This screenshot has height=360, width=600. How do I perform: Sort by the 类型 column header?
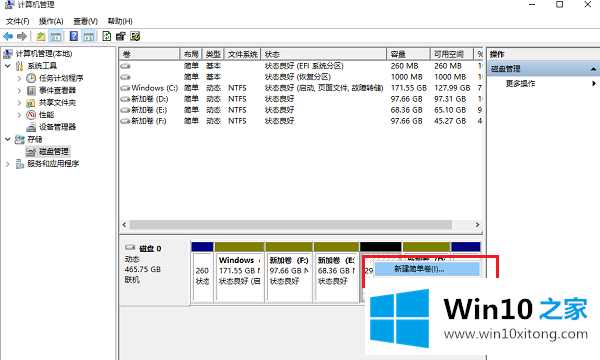click(x=213, y=54)
